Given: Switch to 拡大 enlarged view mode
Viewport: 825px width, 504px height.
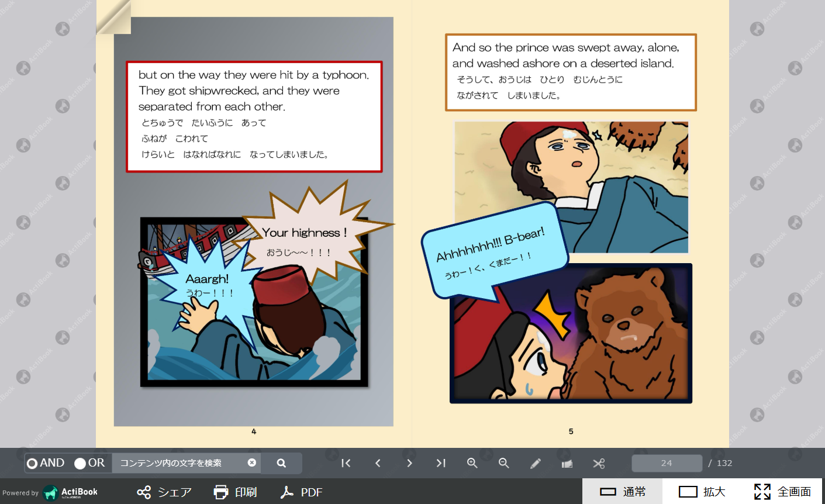Looking at the screenshot, I should 702,492.
